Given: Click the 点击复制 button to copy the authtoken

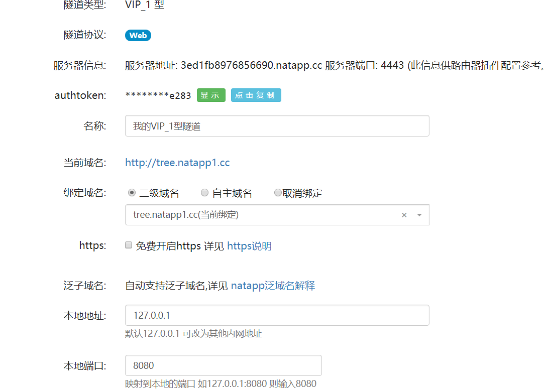Looking at the screenshot, I should 256,95.
